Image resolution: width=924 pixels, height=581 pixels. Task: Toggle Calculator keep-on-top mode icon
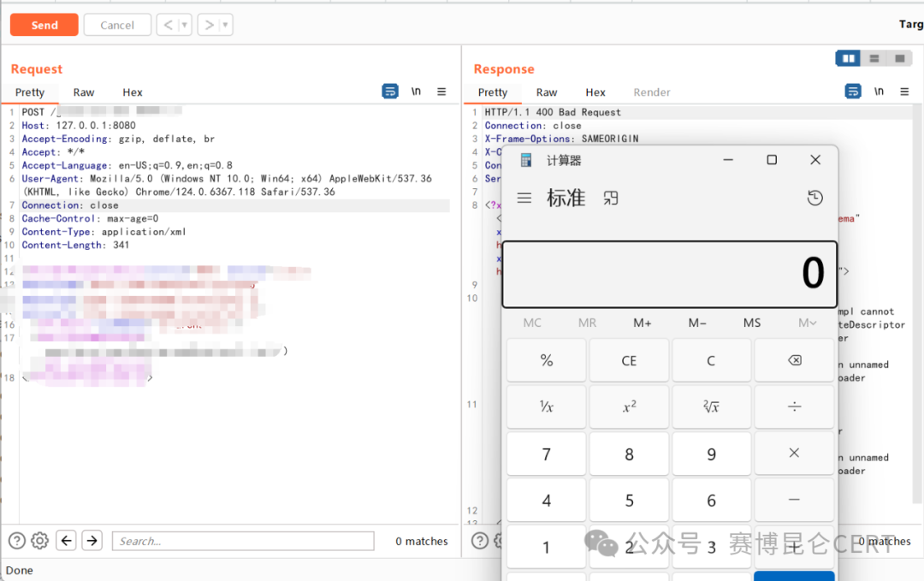611,198
